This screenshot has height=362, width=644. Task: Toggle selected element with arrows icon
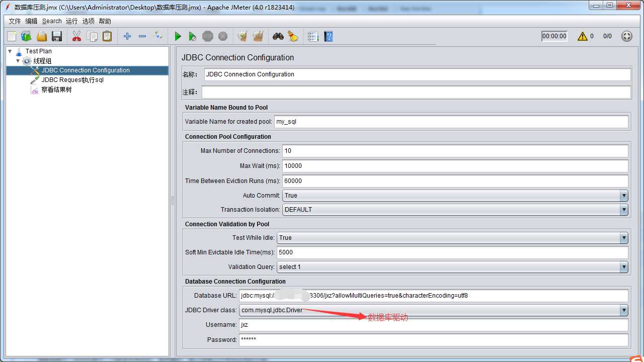[x=158, y=36]
